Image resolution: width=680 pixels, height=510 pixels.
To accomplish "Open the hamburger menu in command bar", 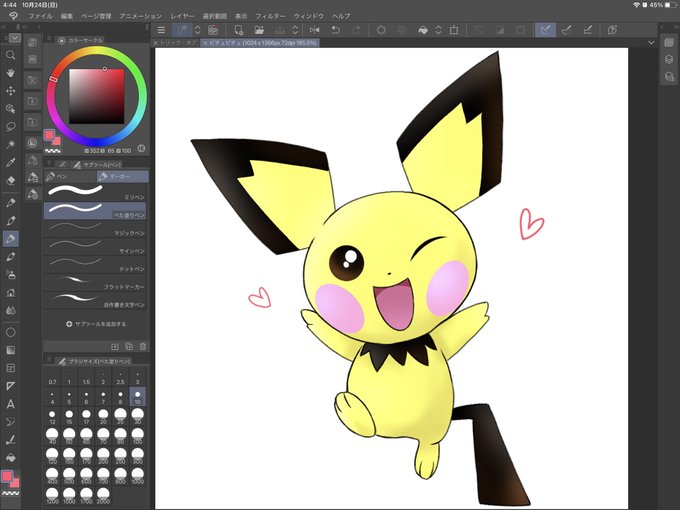I will tap(161, 30).
